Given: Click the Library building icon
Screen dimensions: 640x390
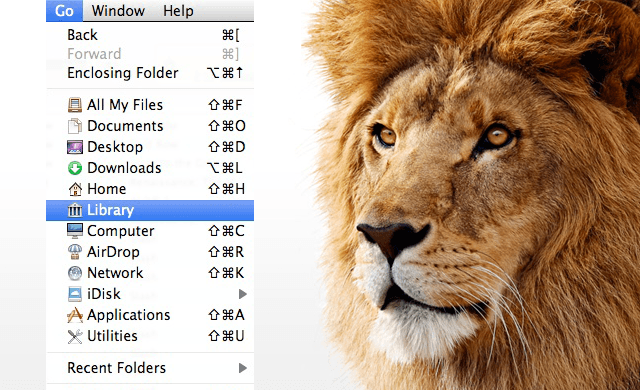Looking at the screenshot, I should tap(75, 210).
